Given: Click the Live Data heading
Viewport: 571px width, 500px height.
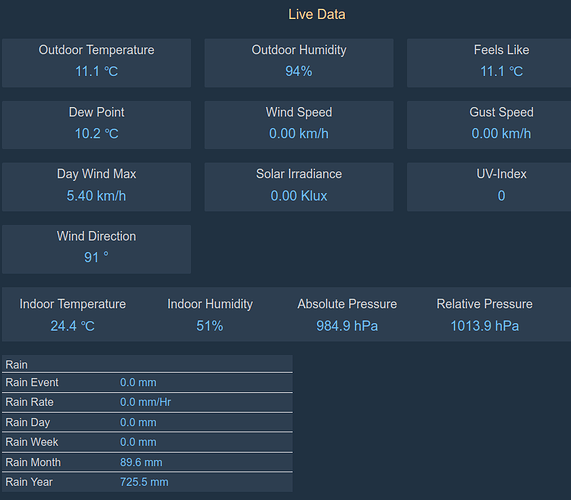Looking at the screenshot, I should tap(317, 15).
